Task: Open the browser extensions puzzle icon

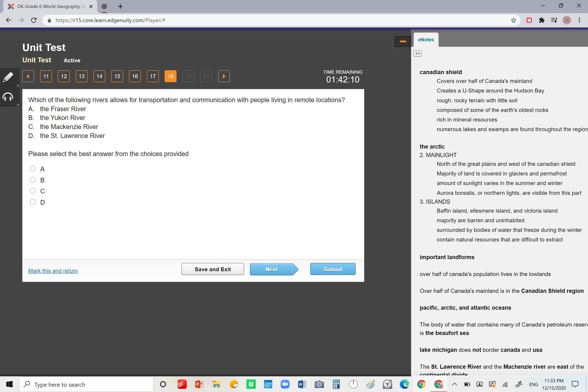Action: coord(542,20)
